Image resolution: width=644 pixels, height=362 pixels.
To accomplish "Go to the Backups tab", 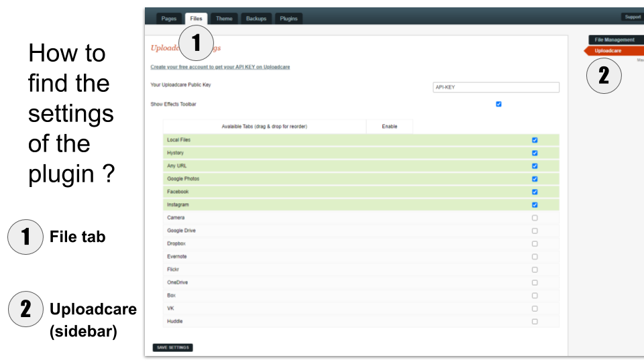I will pyautogui.click(x=256, y=19).
